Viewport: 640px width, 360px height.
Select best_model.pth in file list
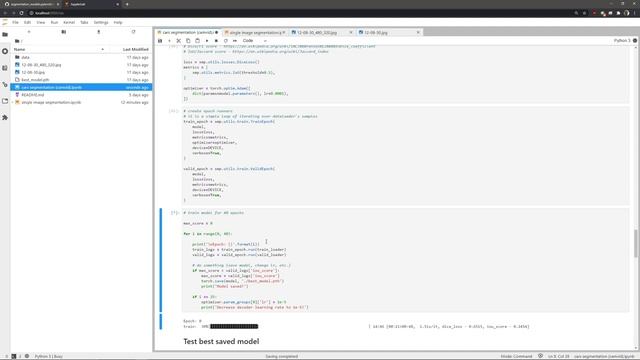[81, 80]
